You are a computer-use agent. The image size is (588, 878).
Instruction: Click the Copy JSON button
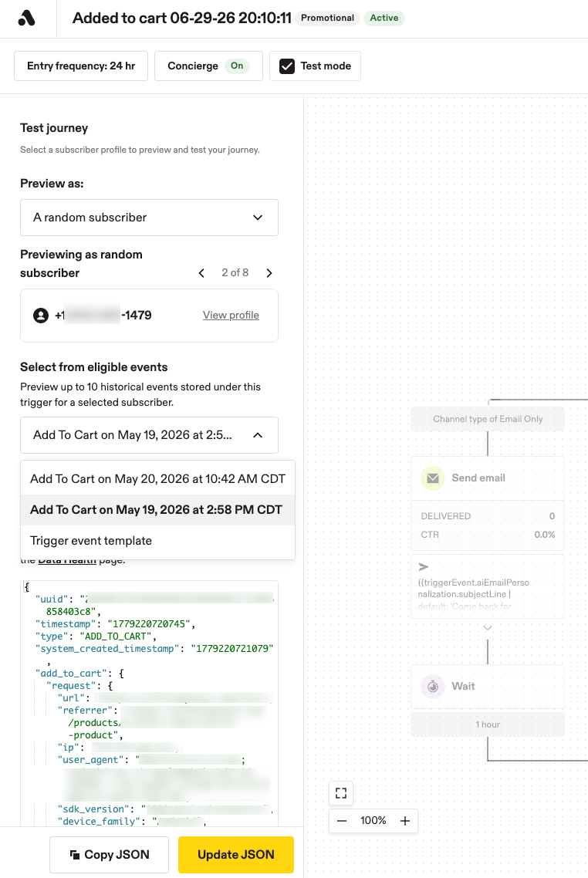(x=110, y=855)
